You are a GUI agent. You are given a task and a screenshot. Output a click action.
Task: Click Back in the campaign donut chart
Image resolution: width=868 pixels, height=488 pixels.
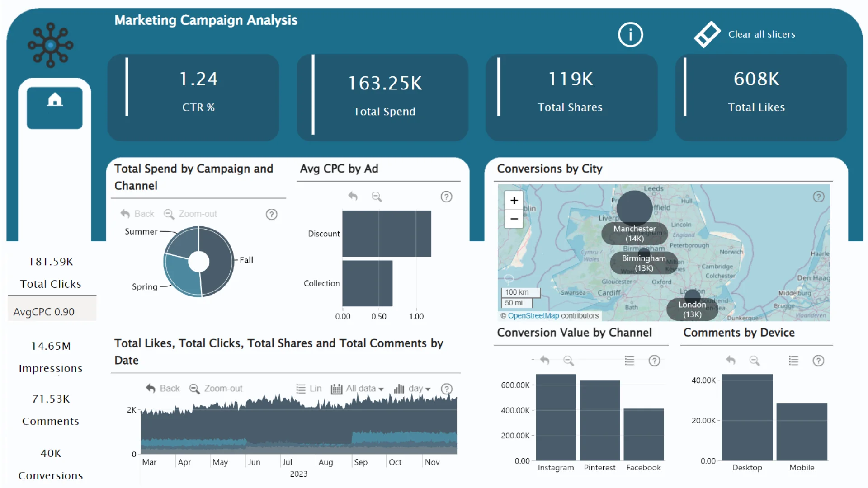137,214
